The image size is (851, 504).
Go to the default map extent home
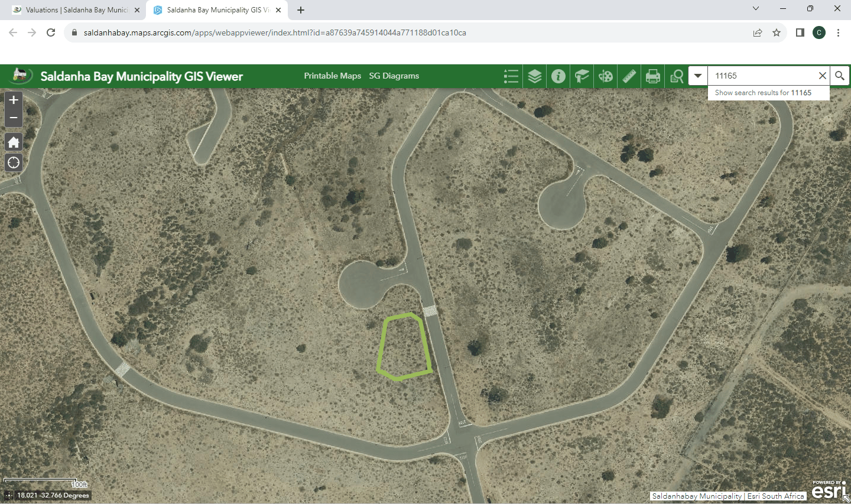click(14, 142)
